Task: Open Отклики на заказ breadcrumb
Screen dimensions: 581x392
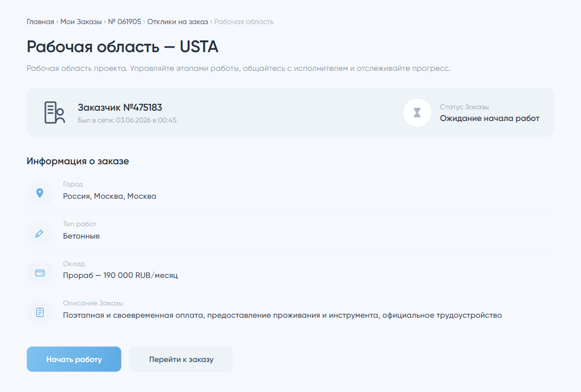Action: 178,22
